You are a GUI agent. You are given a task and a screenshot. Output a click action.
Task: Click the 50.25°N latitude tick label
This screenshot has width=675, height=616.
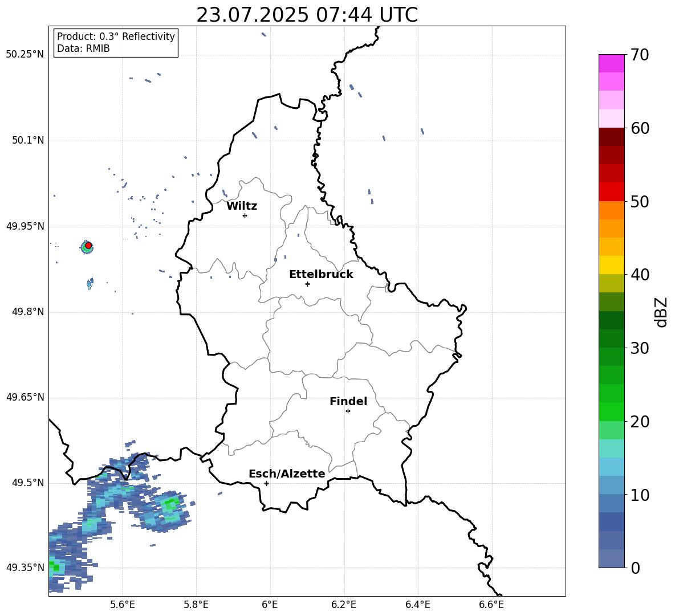[25, 55]
